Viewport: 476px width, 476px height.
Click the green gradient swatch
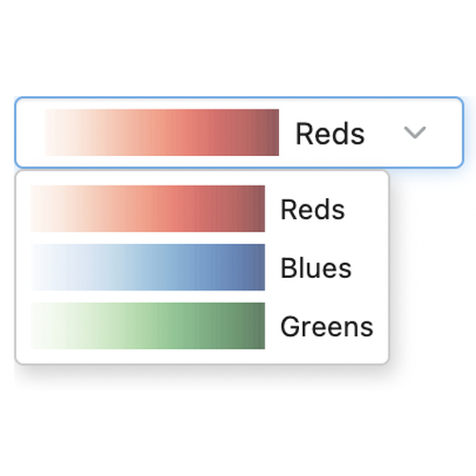(x=148, y=326)
